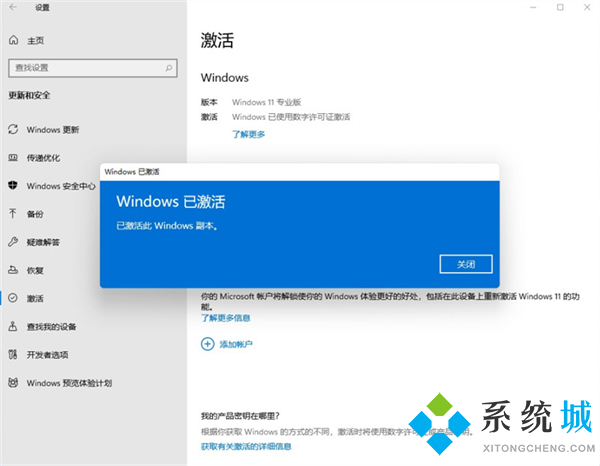This screenshot has height=466, width=600.
Task: Click the 查找我的设备 locator icon
Action: (x=13, y=326)
